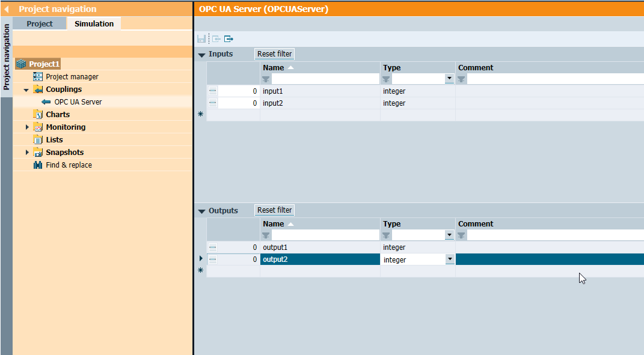Click the import signals toolbar icon
Image resolution: width=644 pixels, height=355 pixels.
[x=216, y=39]
